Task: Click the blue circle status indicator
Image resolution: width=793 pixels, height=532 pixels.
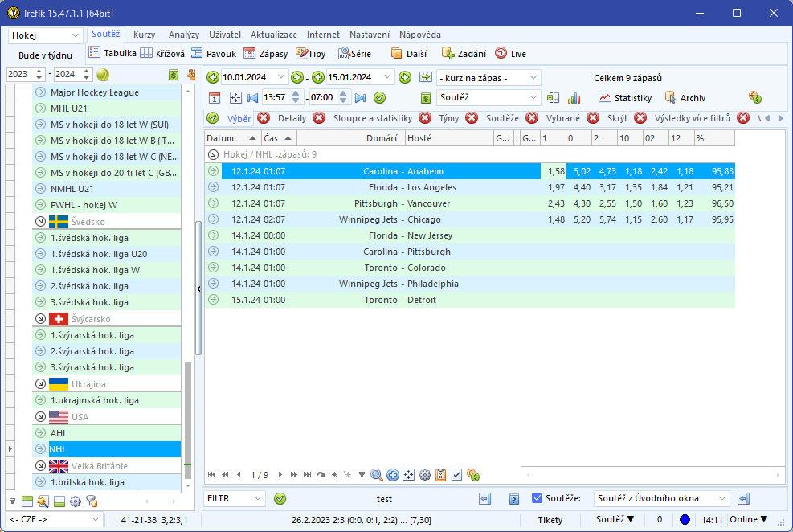Action: [x=685, y=520]
